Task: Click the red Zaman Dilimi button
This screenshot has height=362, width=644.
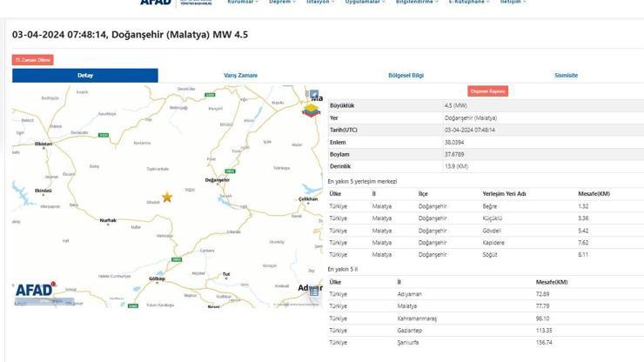Action: click(x=33, y=60)
